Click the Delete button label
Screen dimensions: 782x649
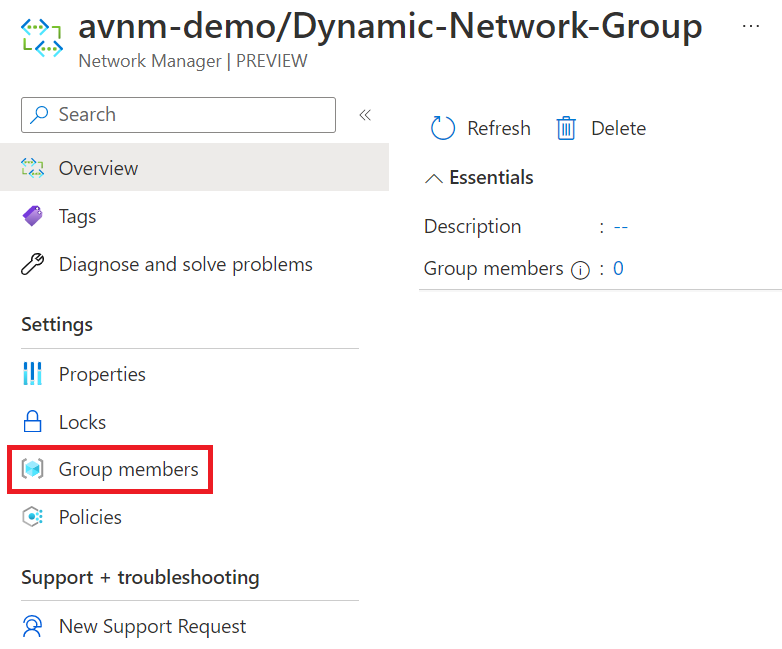coord(618,128)
